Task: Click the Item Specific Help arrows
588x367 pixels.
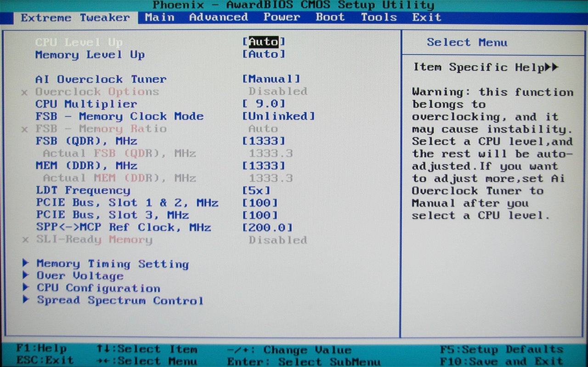Action: 552,67
